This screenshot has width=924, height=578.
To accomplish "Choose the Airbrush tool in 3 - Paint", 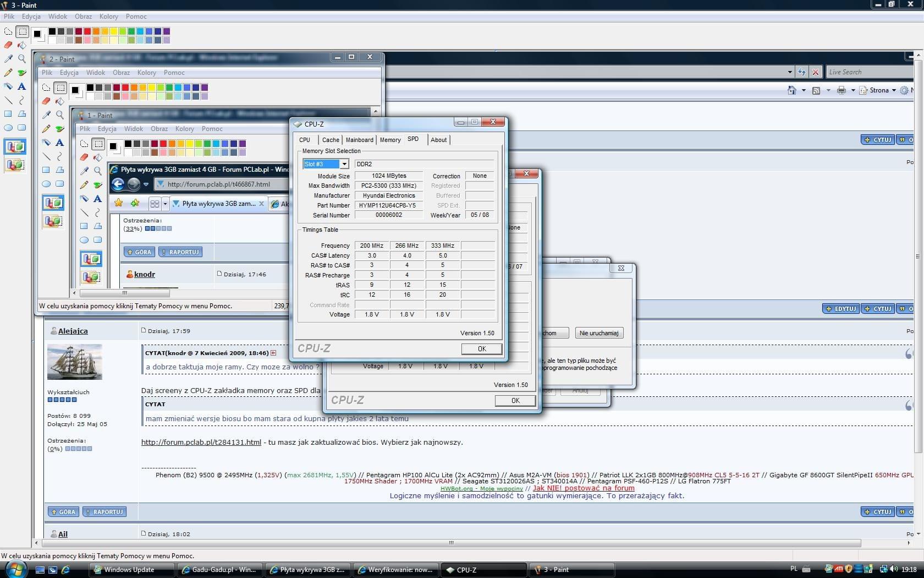I will pos(8,86).
